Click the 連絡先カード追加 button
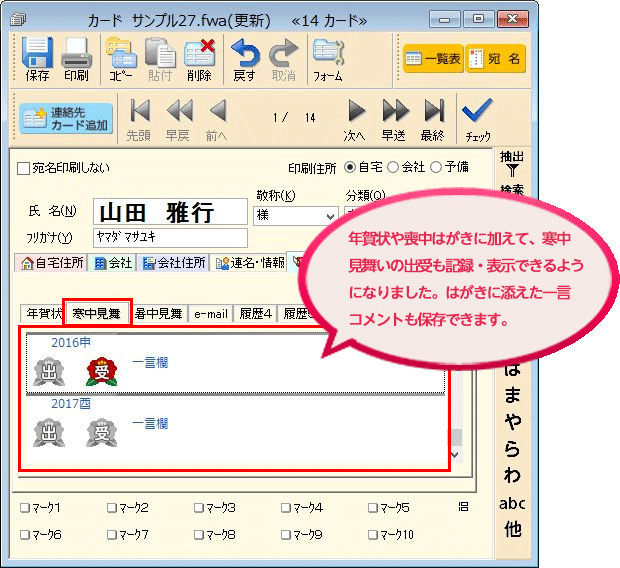This screenshot has height=568, width=620. tap(66, 119)
